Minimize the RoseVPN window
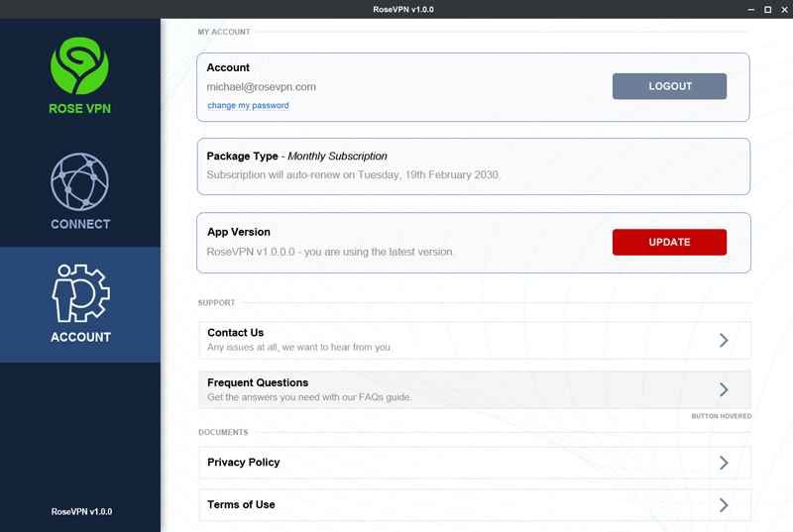Image resolution: width=793 pixels, height=532 pixels. click(748, 9)
